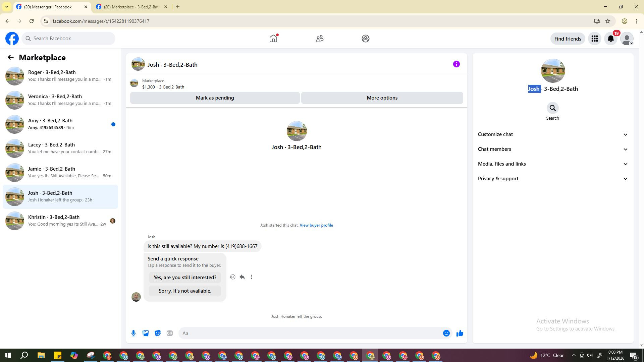Click the reply arrow next to message
Screen dimensions: 644x362
(x=242, y=277)
